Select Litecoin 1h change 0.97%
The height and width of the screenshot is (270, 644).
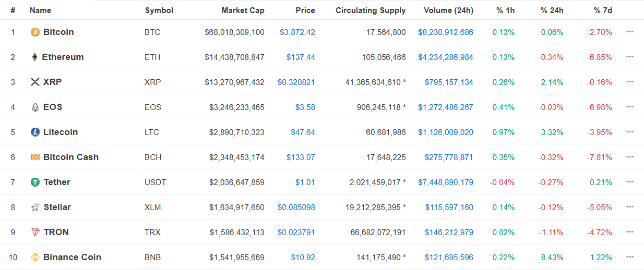coord(504,132)
